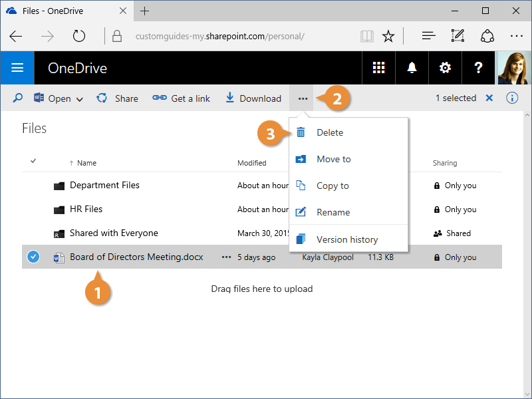Uncheck the Board of Directors Meeting file
This screenshot has width=532, height=399.
click(34, 257)
